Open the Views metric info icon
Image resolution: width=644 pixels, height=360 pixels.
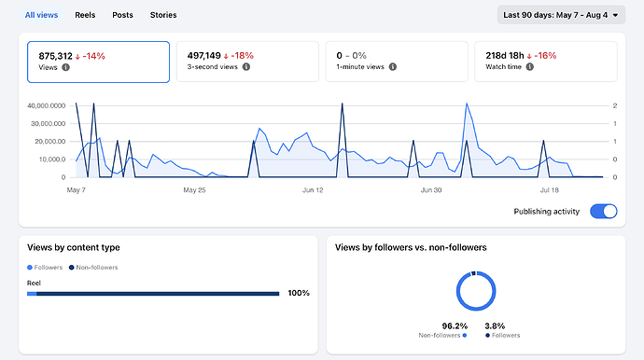65,67
